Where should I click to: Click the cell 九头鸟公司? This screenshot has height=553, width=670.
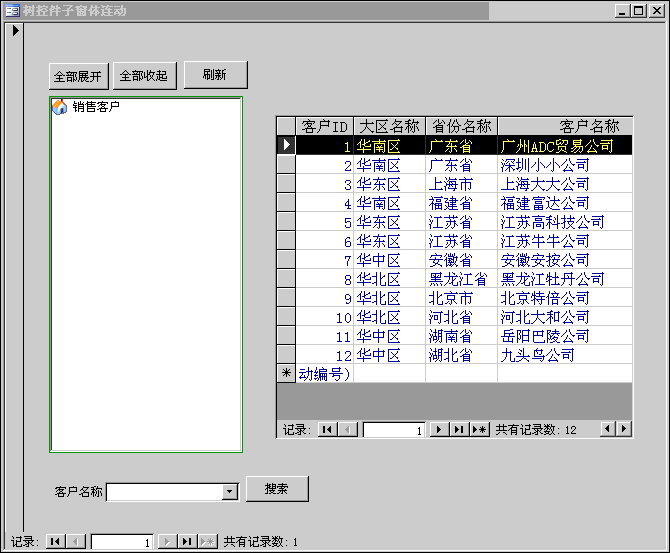click(x=565, y=354)
